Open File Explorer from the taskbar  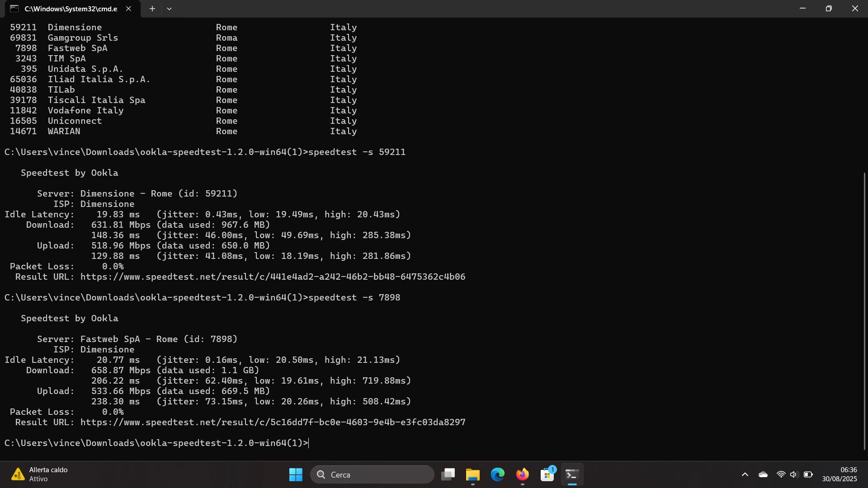(x=473, y=474)
